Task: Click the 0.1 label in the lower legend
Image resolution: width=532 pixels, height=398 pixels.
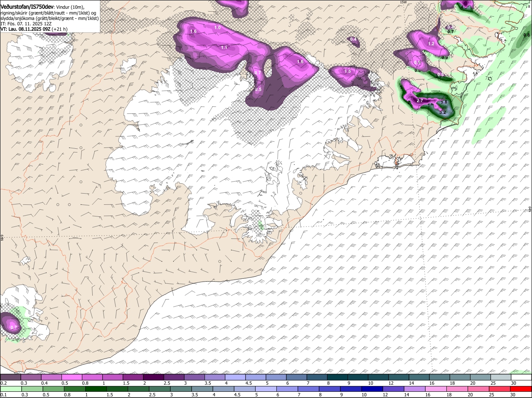Action: (3, 395)
